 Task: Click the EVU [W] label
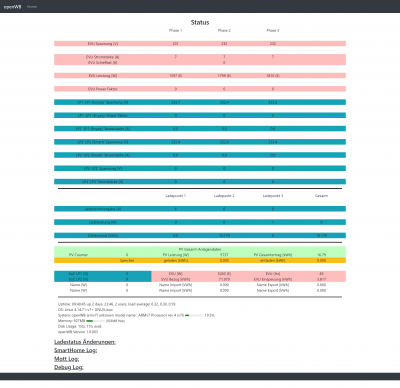176,274
